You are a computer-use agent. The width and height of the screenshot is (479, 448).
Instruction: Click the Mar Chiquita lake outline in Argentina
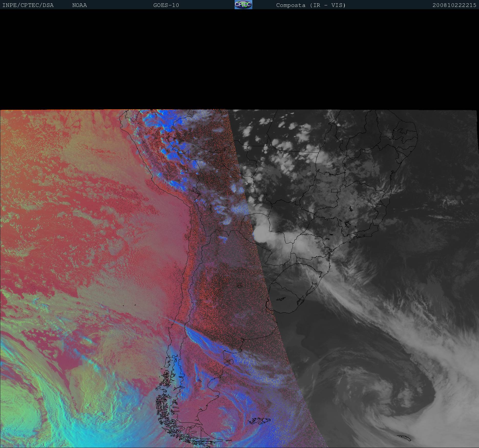point(240,286)
